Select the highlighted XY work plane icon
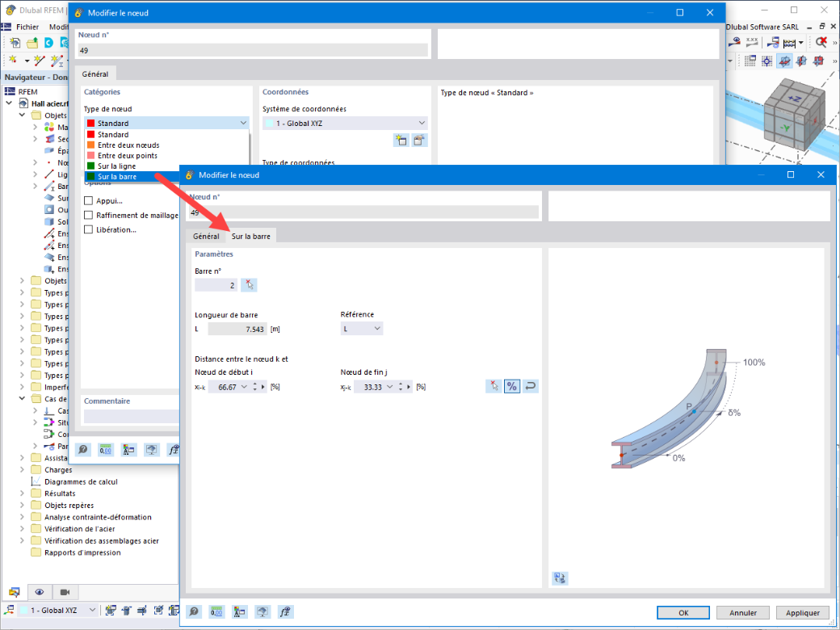The height and width of the screenshot is (630, 840). click(784, 61)
